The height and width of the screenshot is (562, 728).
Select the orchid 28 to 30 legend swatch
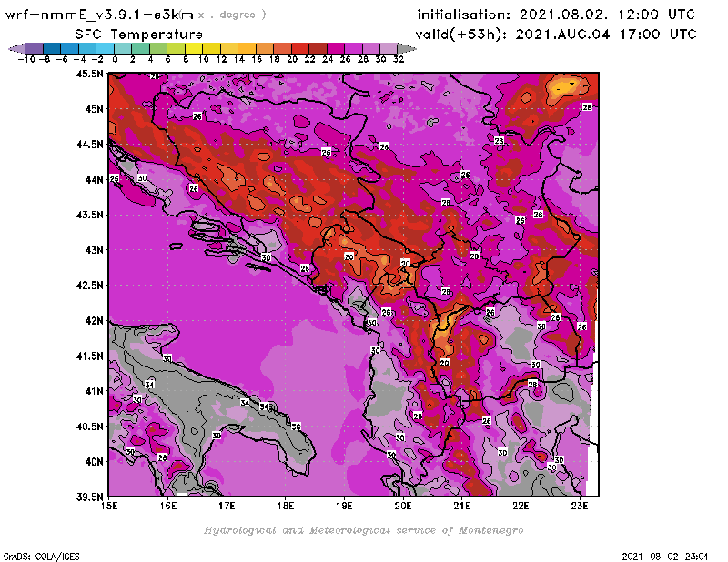[371, 48]
